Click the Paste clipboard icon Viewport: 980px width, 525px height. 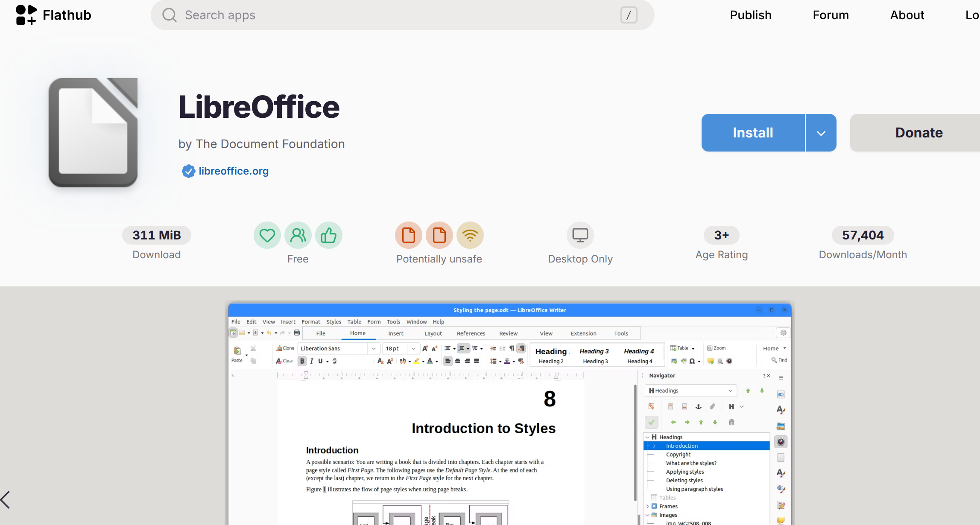[x=237, y=351]
